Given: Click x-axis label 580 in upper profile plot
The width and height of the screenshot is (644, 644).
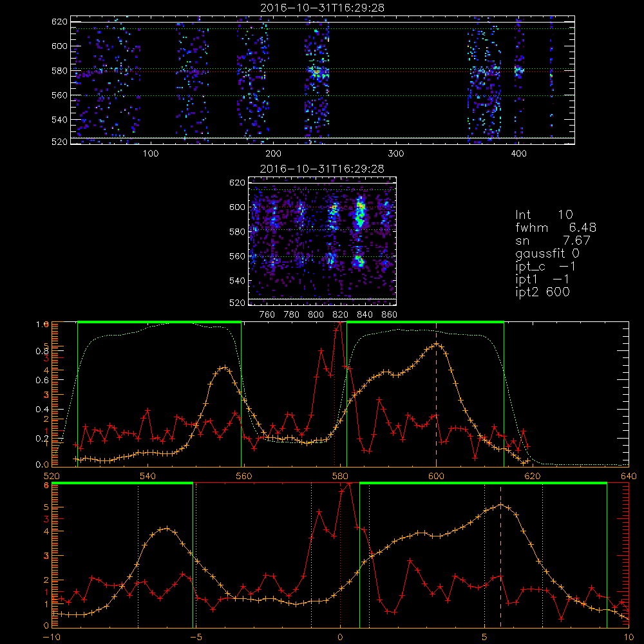Looking at the screenshot, I should pyautogui.click(x=340, y=476).
